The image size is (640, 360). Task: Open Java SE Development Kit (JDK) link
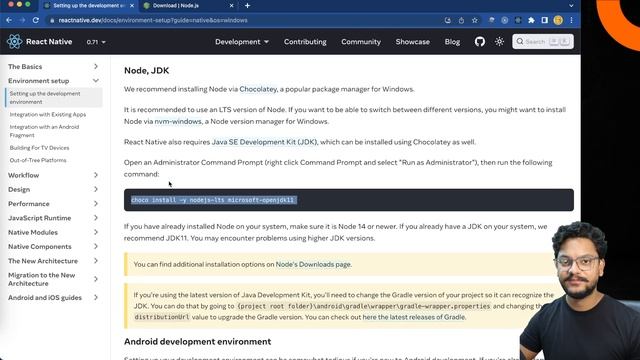pos(264,142)
